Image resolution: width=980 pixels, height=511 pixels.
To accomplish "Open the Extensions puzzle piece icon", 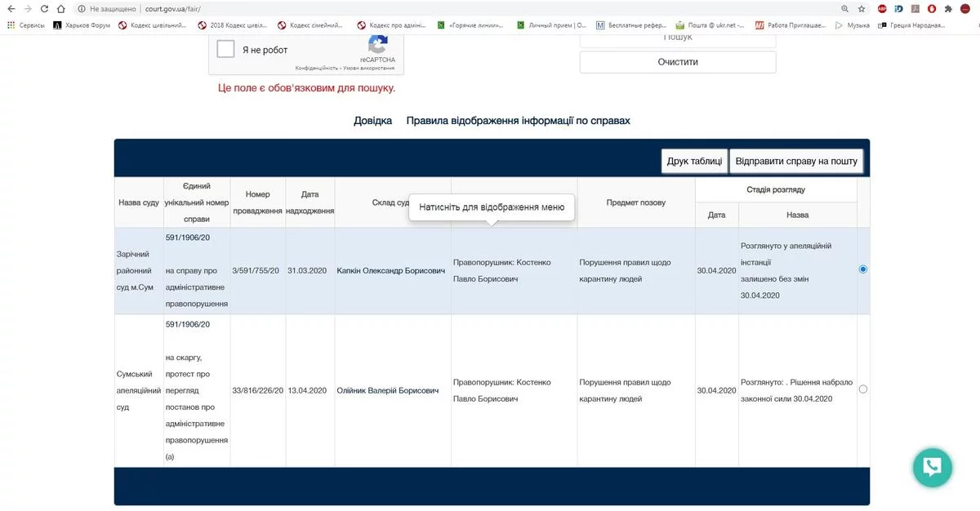I will coord(947,9).
